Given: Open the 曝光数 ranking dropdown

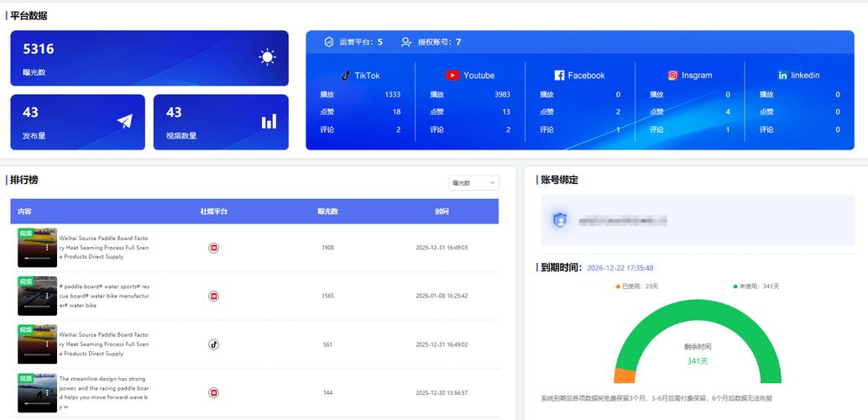Looking at the screenshot, I should click(x=473, y=182).
